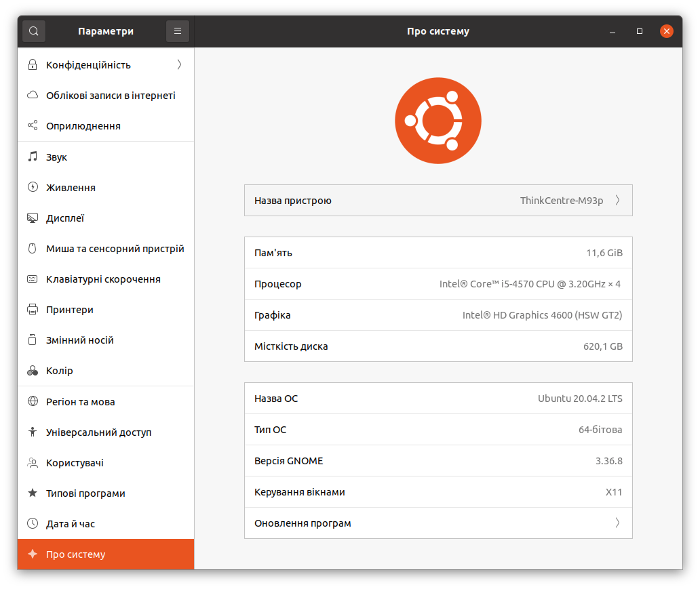Click the cloud icon for Облікові записи в інтернеті
700x589 pixels.
32,96
